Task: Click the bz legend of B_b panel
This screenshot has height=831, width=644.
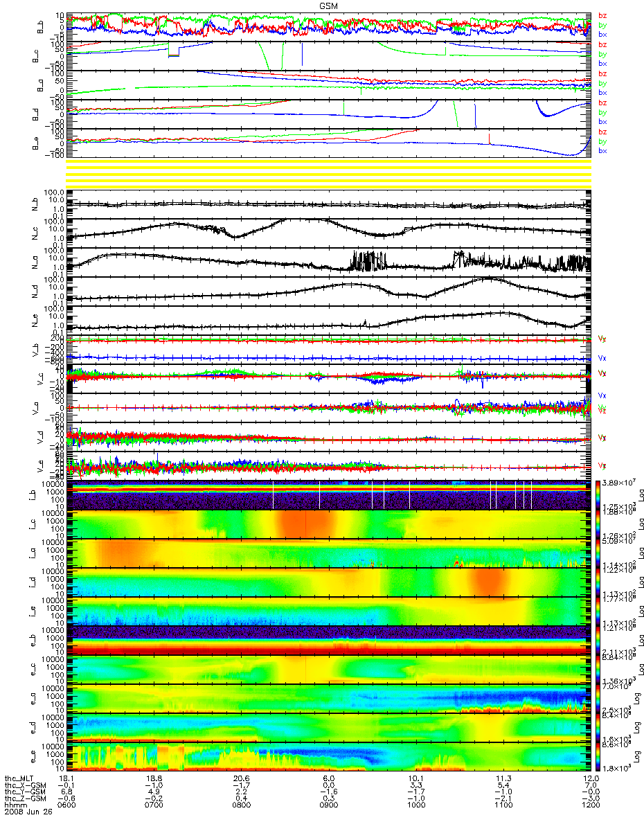Action: (602, 16)
